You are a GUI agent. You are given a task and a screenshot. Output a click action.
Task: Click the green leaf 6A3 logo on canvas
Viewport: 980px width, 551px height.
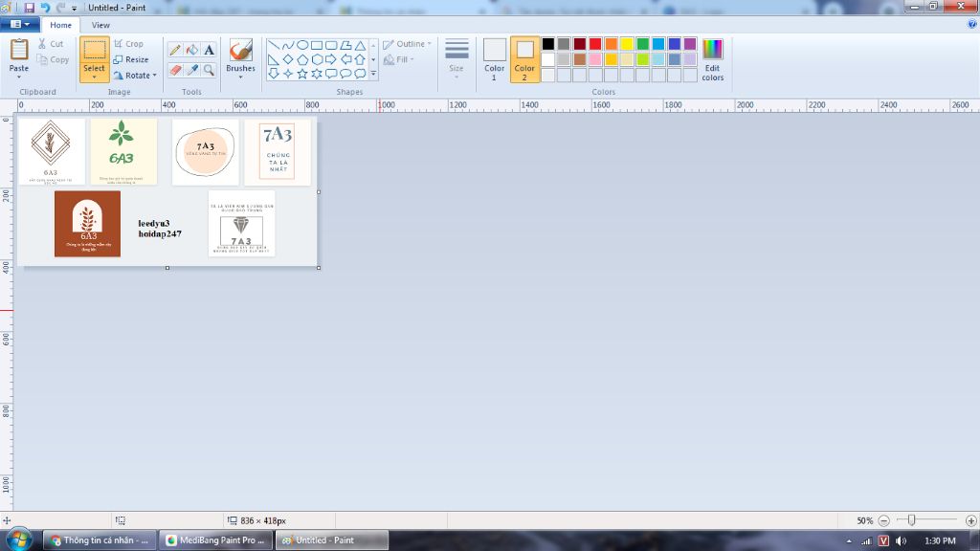pos(123,152)
